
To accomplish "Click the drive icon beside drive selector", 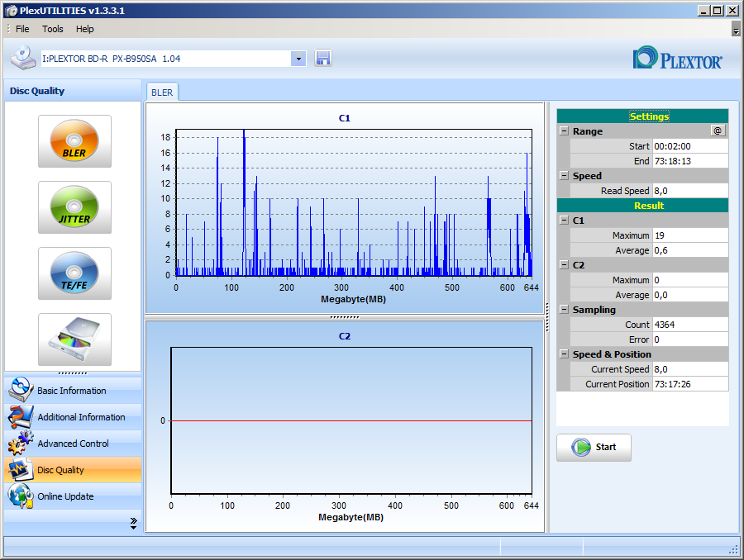I will click(23, 59).
